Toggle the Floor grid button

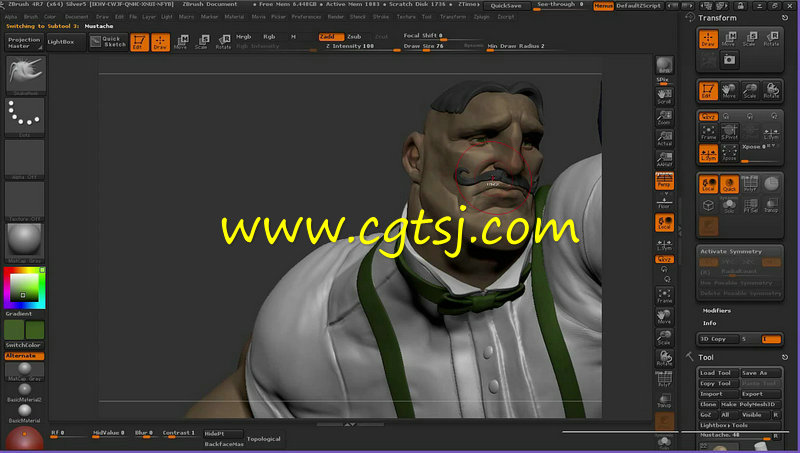[664, 202]
